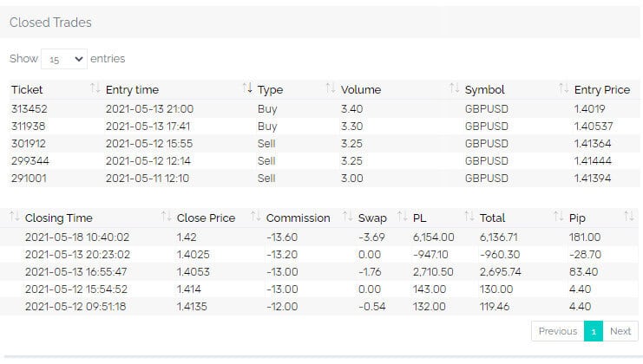Sort by PL column arrows icon

click(x=469, y=218)
